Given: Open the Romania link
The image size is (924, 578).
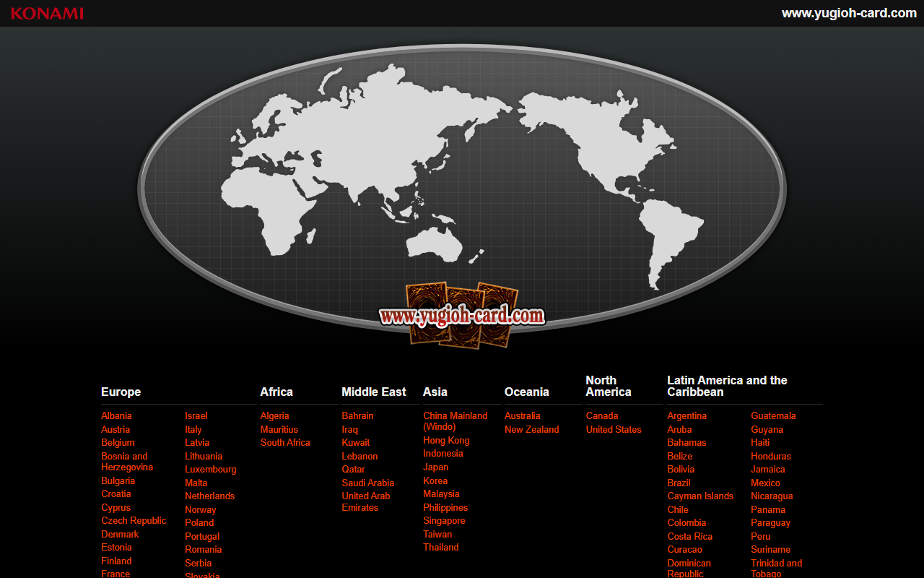Looking at the screenshot, I should coord(204,549).
